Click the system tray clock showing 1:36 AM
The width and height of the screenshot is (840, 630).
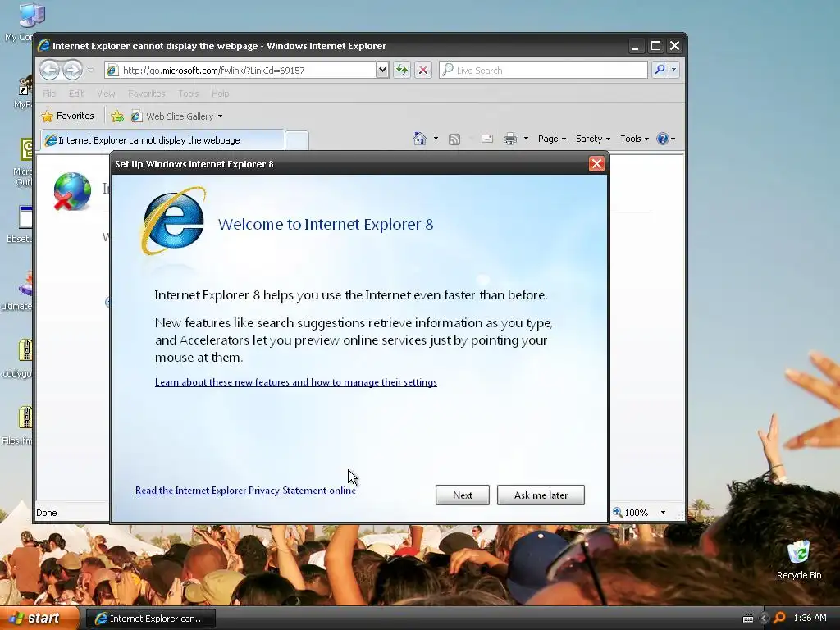click(810, 618)
